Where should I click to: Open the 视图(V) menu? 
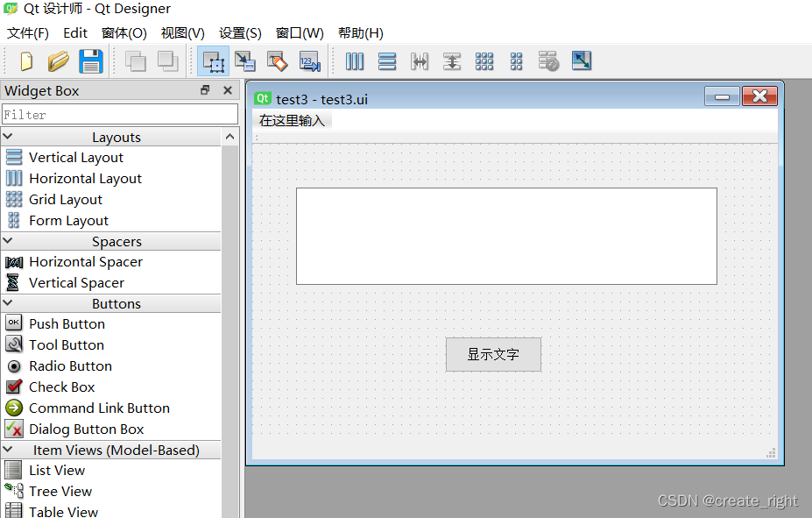coord(183,33)
